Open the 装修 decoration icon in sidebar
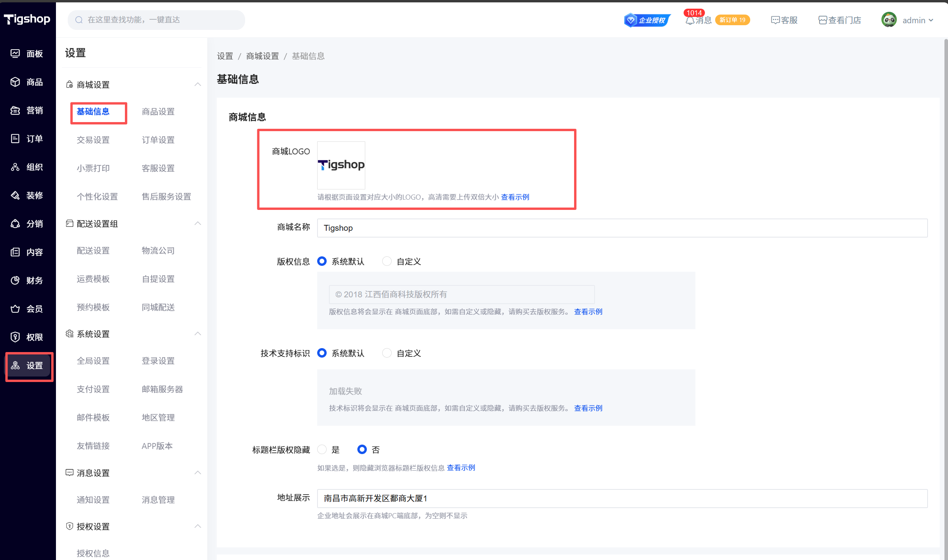Image resolution: width=948 pixels, height=560 pixels. [15, 195]
